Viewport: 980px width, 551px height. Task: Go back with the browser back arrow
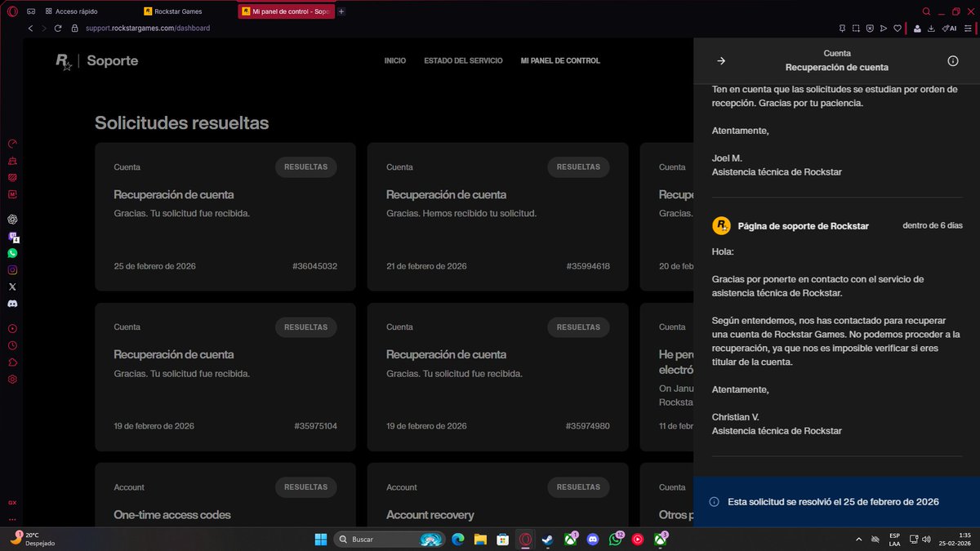tap(31, 28)
